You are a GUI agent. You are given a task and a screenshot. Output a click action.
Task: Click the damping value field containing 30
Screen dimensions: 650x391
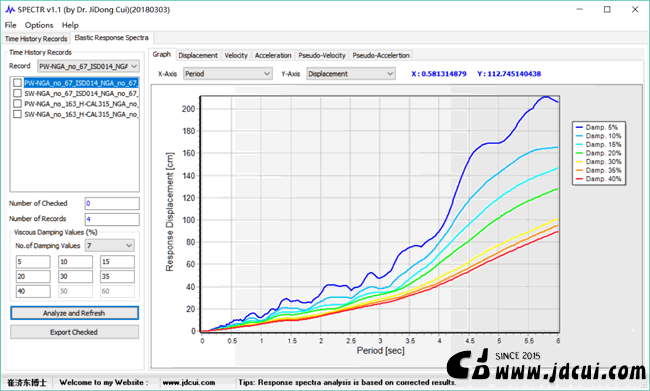coord(75,277)
